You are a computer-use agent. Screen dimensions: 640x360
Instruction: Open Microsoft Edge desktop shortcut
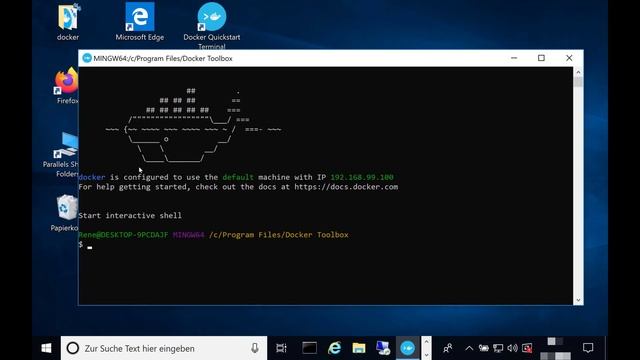(140, 21)
